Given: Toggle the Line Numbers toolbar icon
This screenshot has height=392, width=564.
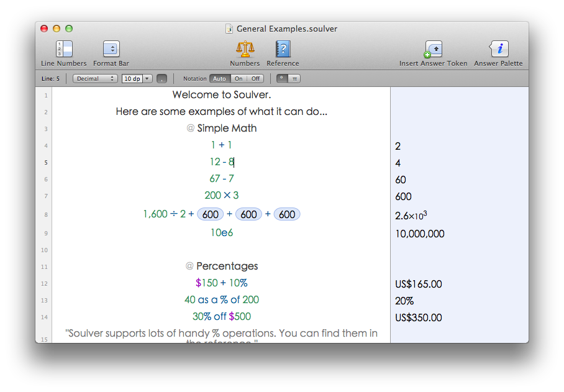Looking at the screenshot, I should click(x=64, y=49).
